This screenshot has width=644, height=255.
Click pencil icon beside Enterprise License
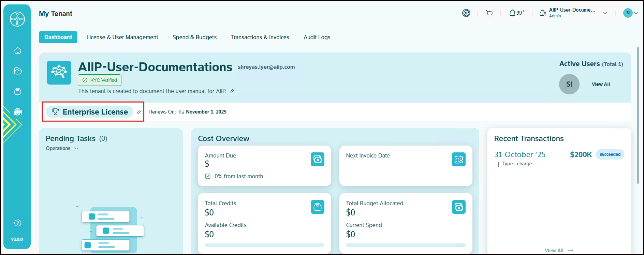pos(139,112)
